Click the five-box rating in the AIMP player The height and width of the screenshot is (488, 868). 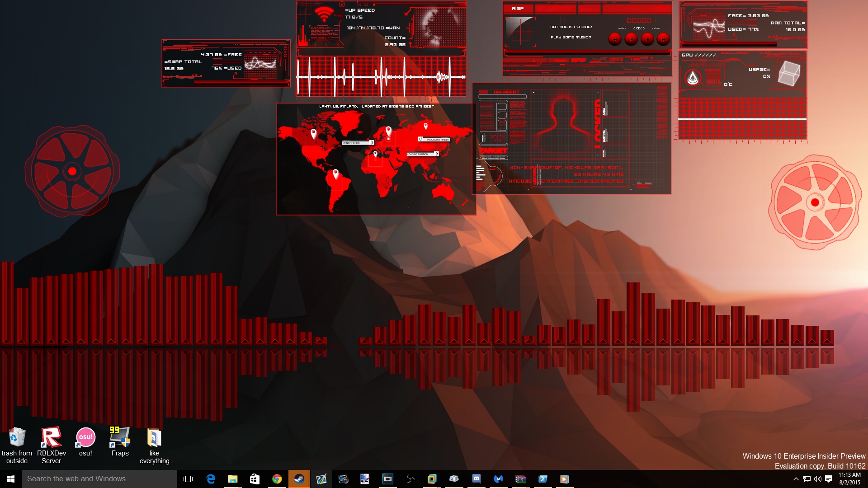pyautogui.click(x=639, y=20)
